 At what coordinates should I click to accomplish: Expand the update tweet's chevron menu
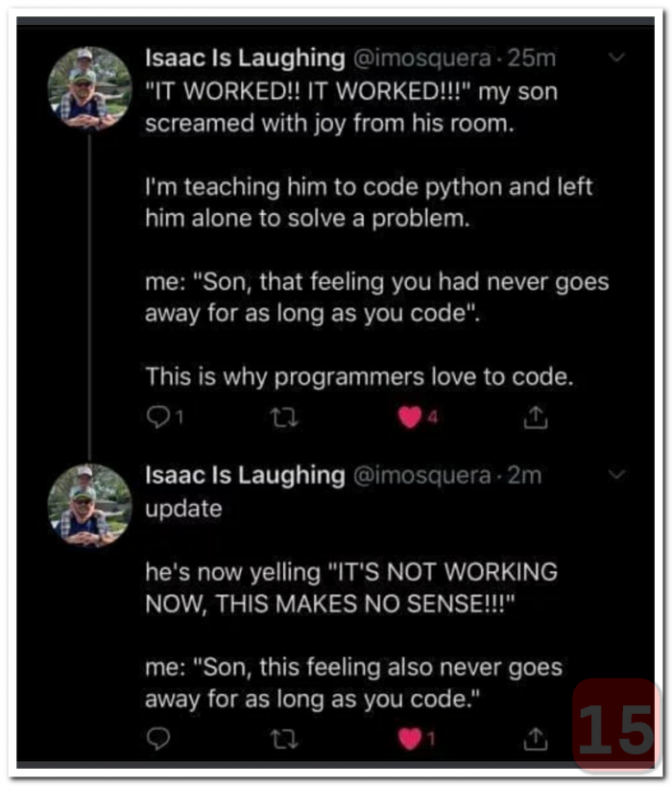(x=617, y=474)
